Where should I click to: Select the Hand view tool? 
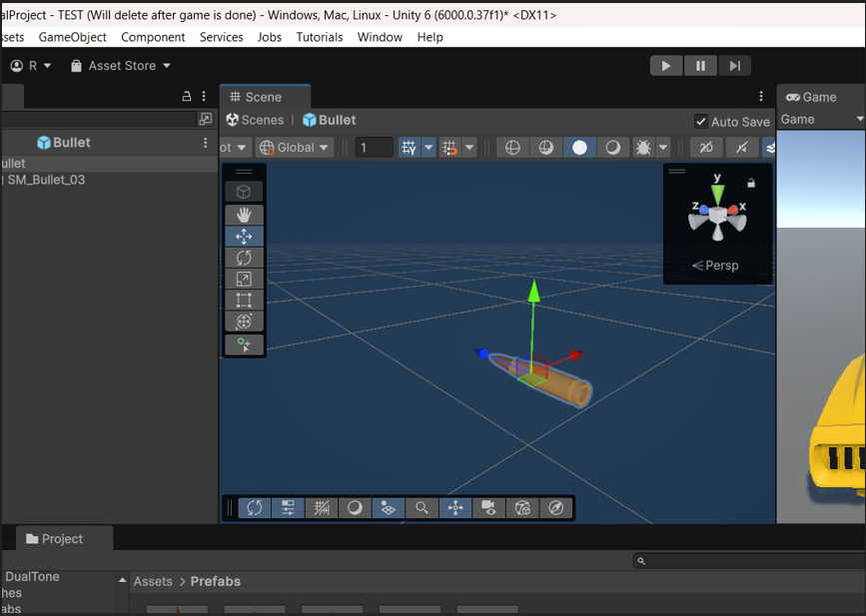coord(244,215)
